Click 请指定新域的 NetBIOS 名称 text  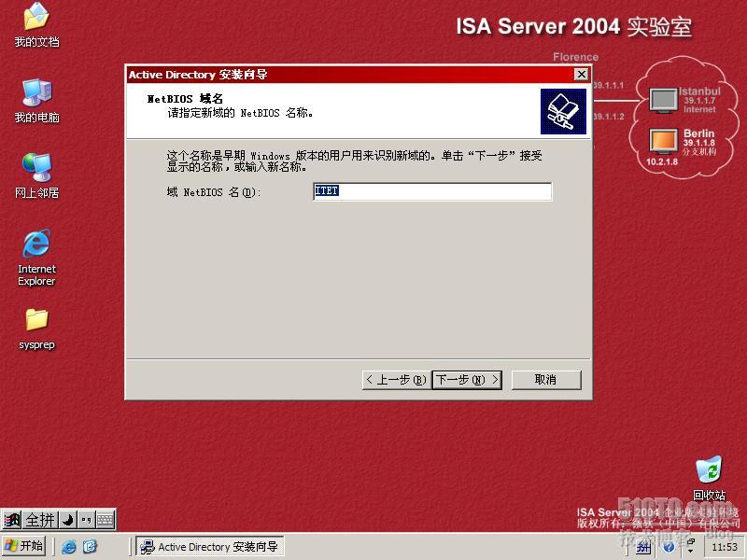click(x=240, y=113)
